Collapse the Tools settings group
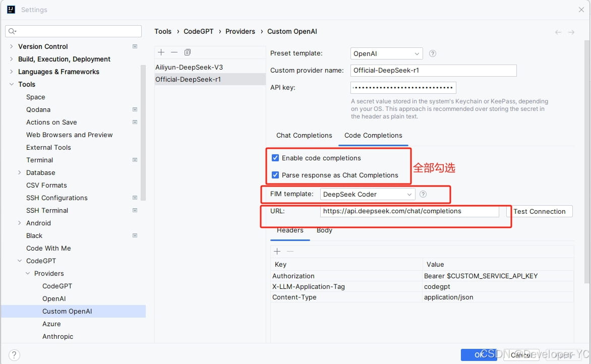This screenshot has height=364, width=591. [11, 84]
